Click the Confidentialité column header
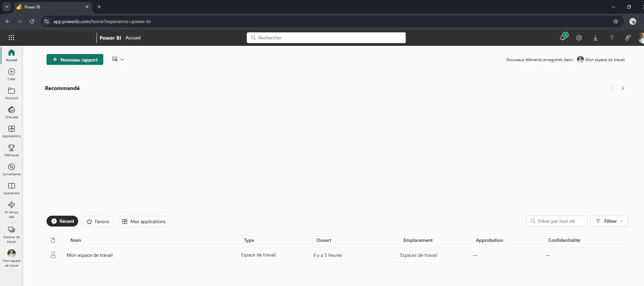The height and width of the screenshot is (286, 644). point(564,240)
